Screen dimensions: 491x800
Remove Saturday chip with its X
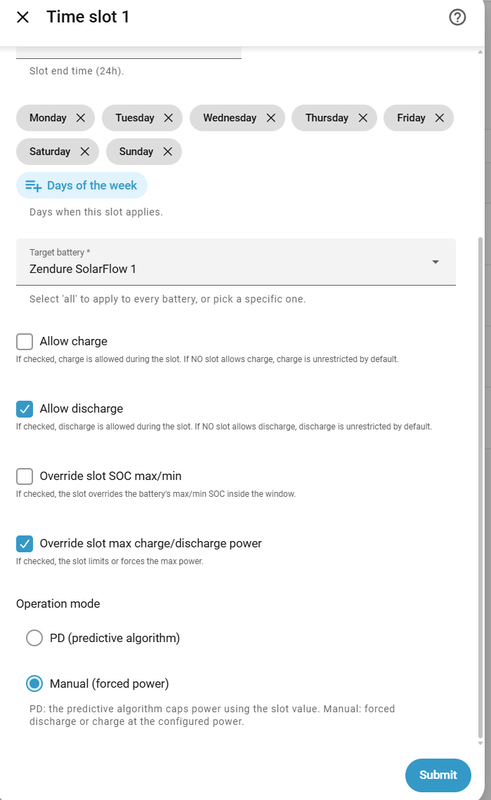(x=85, y=152)
